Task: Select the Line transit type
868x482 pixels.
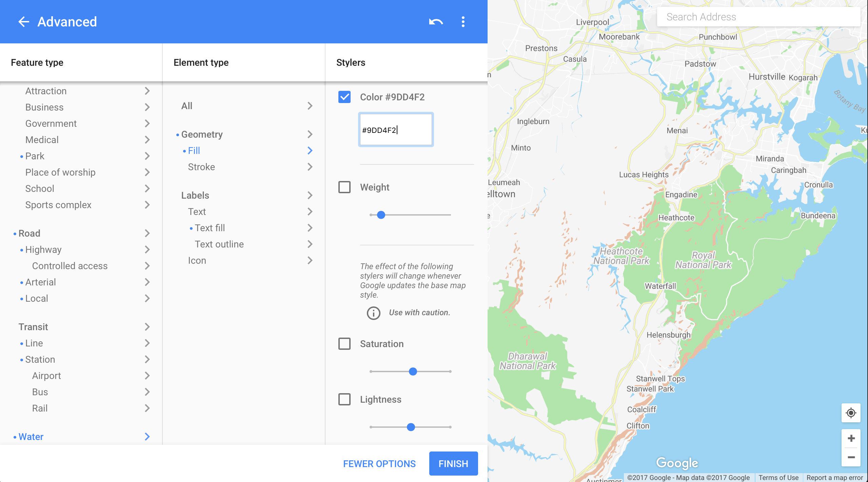Action: (34, 343)
